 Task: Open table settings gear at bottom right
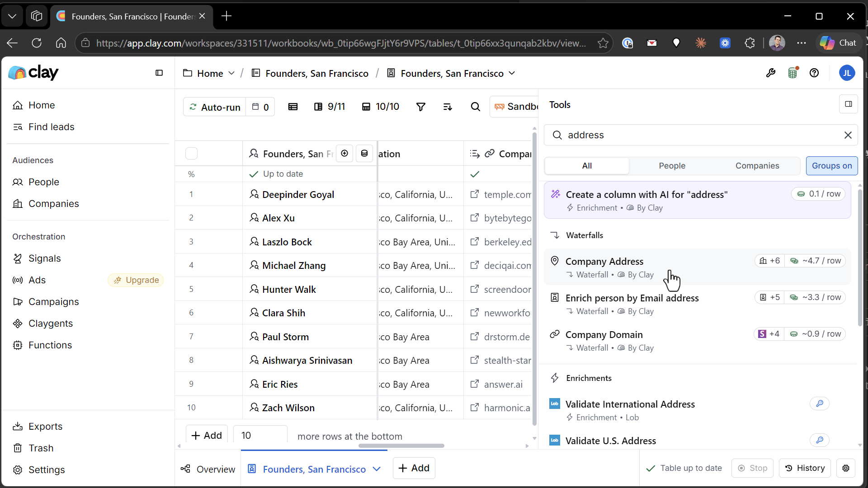tap(846, 468)
